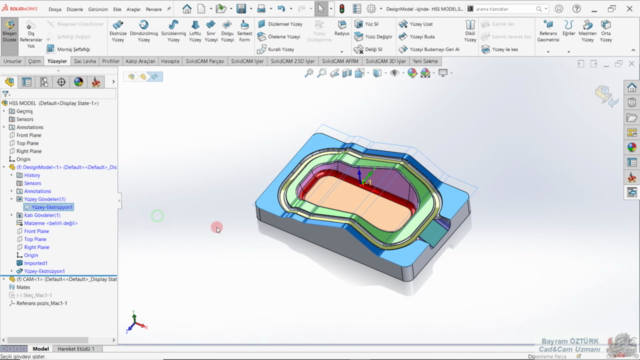The width and height of the screenshot is (640, 360).
Task: Click Dış Referanslar Yok tool
Action: point(31,35)
